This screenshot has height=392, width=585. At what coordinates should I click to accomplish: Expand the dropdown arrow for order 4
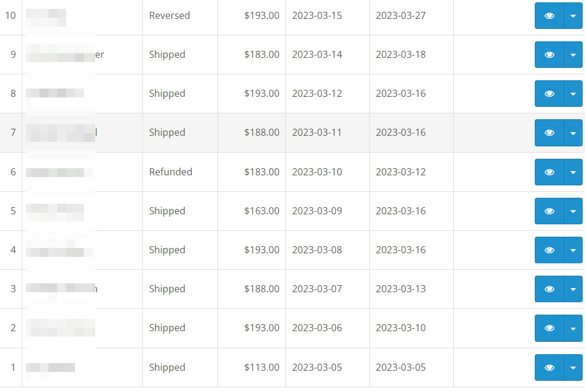(x=573, y=250)
